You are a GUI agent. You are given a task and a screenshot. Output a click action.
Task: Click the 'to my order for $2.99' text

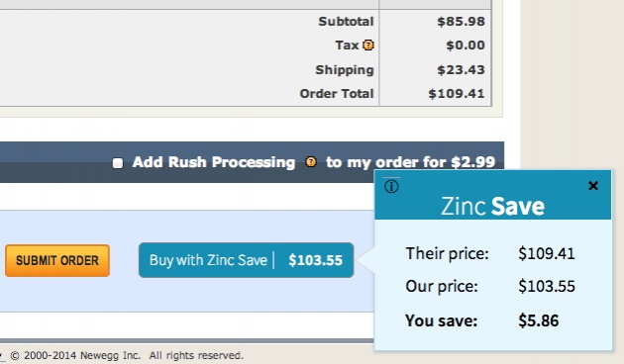pyautogui.click(x=410, y=162)
